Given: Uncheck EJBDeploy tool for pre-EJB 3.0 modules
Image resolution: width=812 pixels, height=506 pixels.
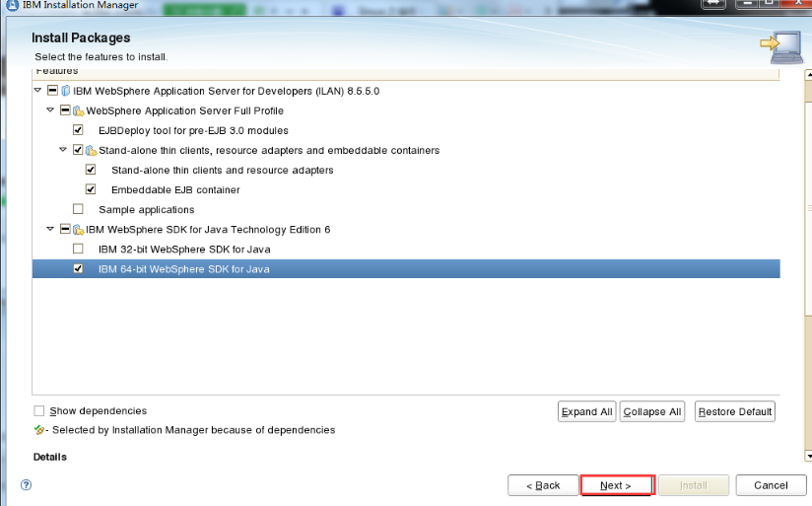Looking at the screenshot, I should pos(78,129).
